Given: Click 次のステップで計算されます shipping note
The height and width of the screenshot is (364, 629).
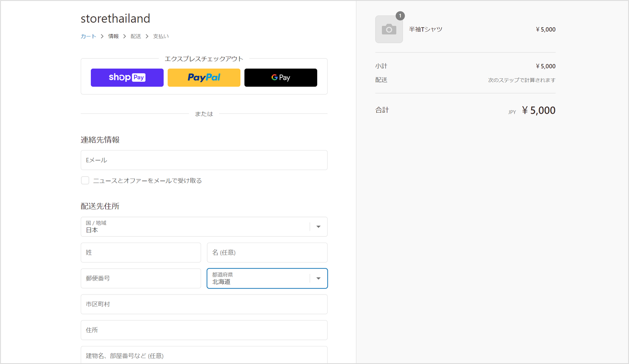Looking at the screenshot, I should click(x=522, y=80).
